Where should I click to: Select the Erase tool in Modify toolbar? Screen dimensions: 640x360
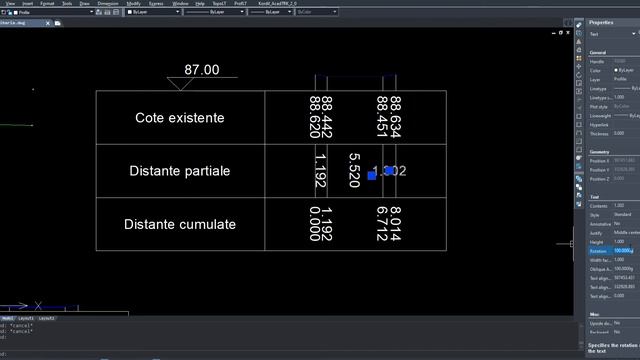(579, 25)
